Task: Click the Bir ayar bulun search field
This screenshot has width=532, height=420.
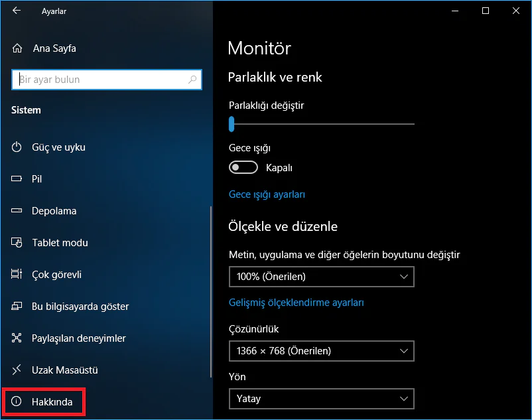Action: point(100,80)
